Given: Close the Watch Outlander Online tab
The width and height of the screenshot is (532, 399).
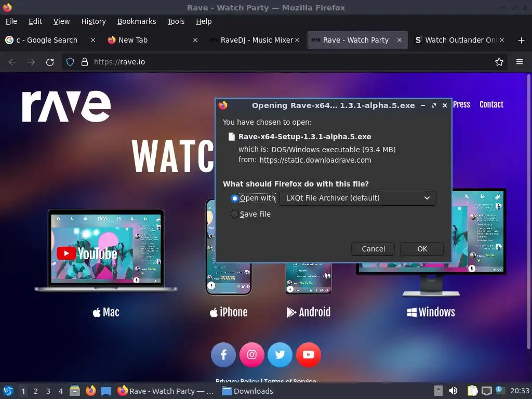Looking at the screenshot, I should pos(502,40).
